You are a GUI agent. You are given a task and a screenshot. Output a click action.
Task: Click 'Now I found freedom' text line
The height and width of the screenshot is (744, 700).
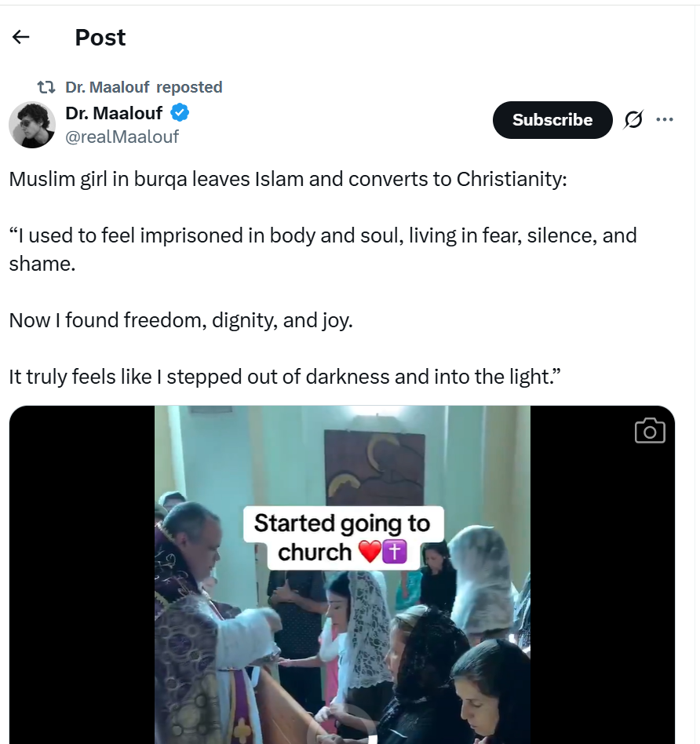pos(180,320)
